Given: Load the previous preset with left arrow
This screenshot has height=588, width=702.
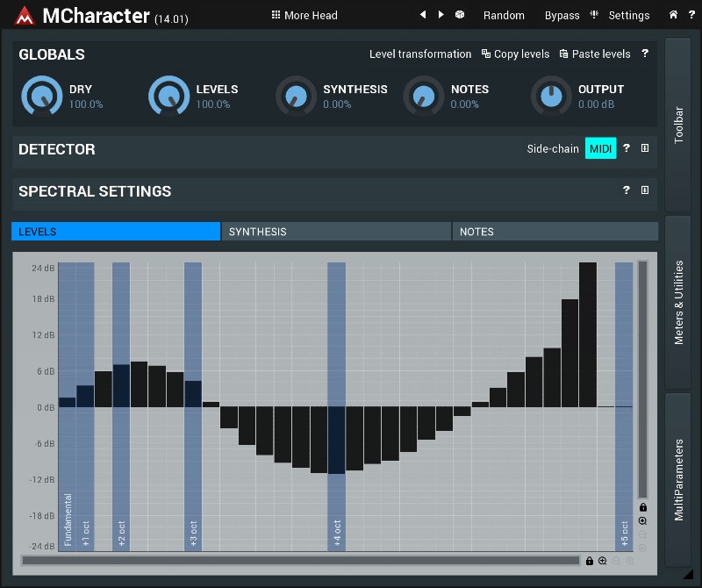Looking at the screenshot, I should 423,15.
